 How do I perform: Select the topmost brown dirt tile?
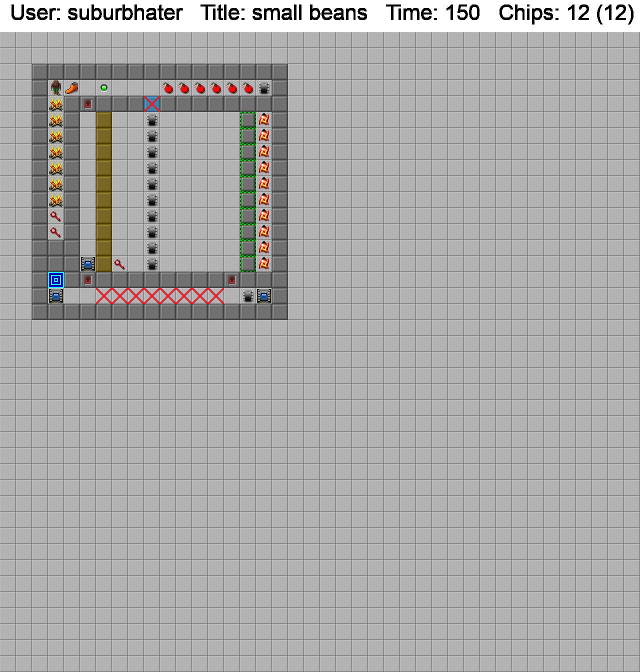pyautogui.click(x=104, y=120)
